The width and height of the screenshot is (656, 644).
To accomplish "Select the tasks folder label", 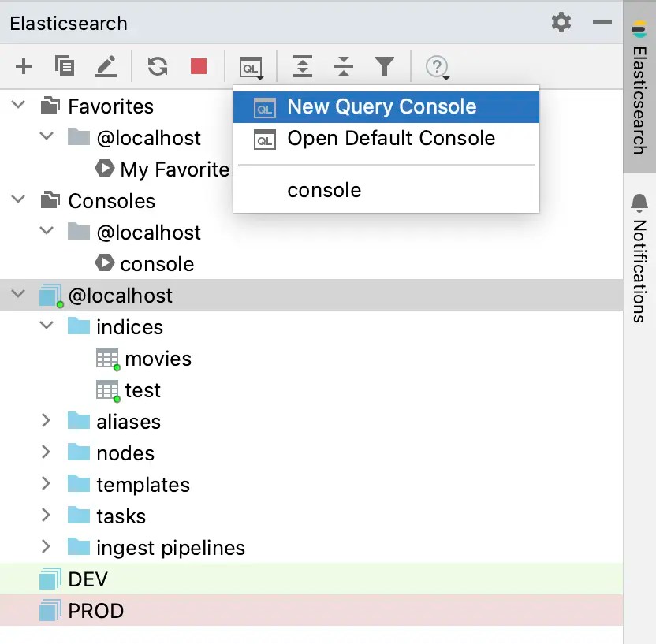I will coord(121,516).
